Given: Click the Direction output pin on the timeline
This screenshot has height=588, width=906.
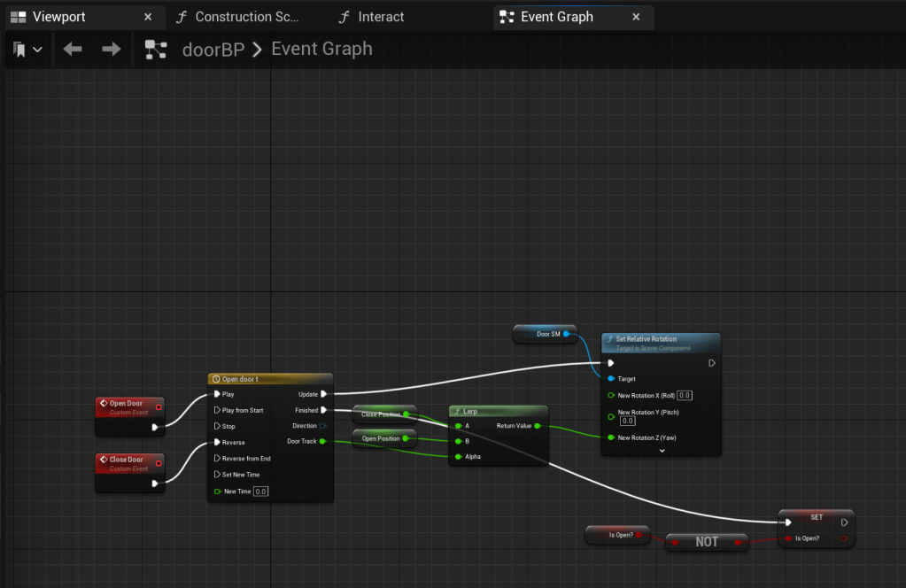Looking at the screenshot, I should 323,426.
